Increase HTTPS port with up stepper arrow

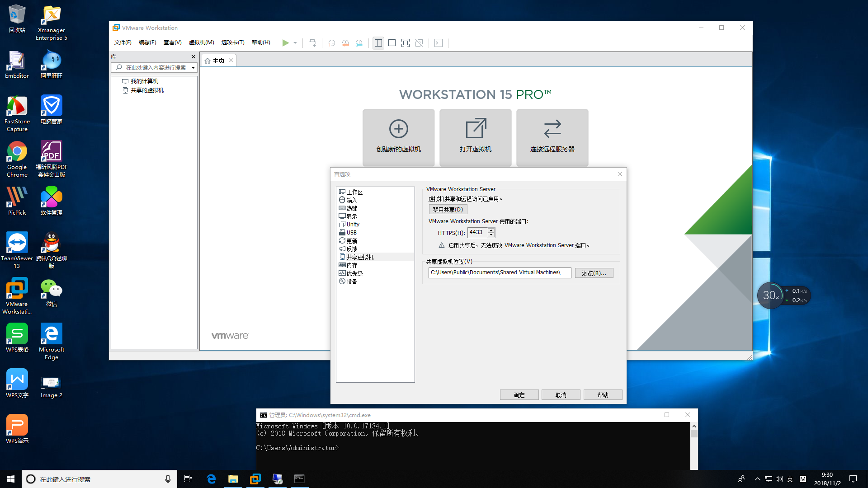pyautogui.click(x=491, y=230)
